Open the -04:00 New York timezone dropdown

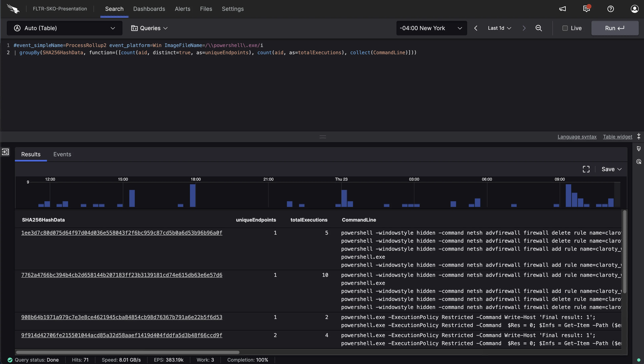click(431, 28)
